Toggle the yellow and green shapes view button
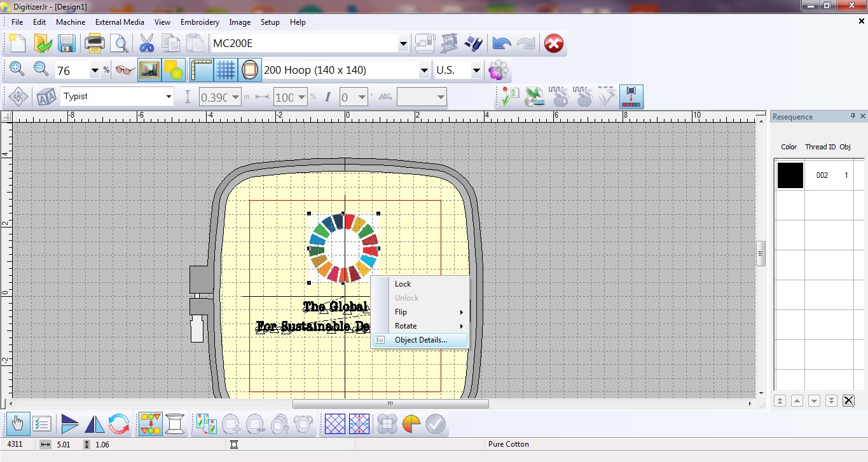 coord(174,70)
